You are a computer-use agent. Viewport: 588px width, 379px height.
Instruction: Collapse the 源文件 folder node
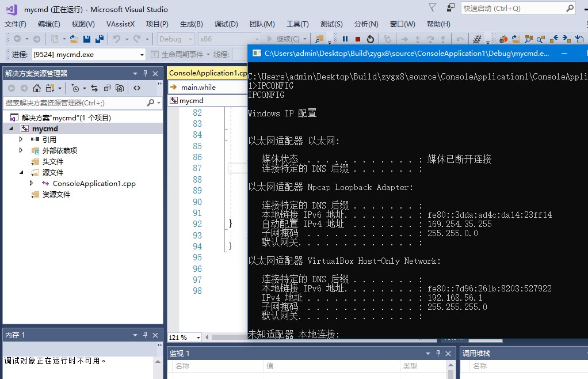(21, 173)
